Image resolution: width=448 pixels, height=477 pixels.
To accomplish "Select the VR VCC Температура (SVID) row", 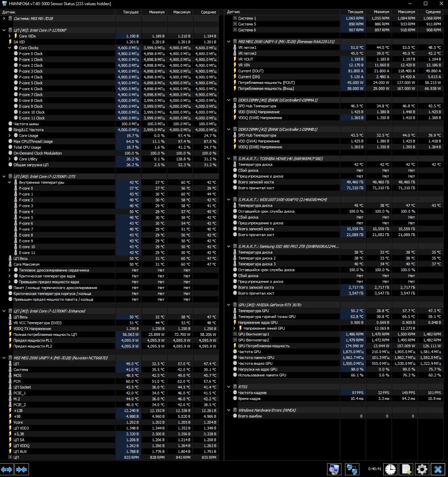I will click(109, 323).
